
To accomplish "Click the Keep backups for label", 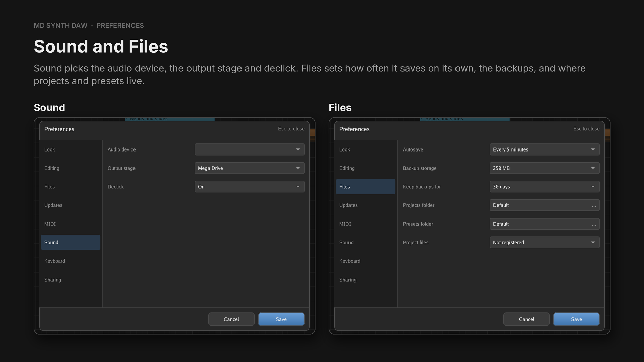I will click(422, 187).
